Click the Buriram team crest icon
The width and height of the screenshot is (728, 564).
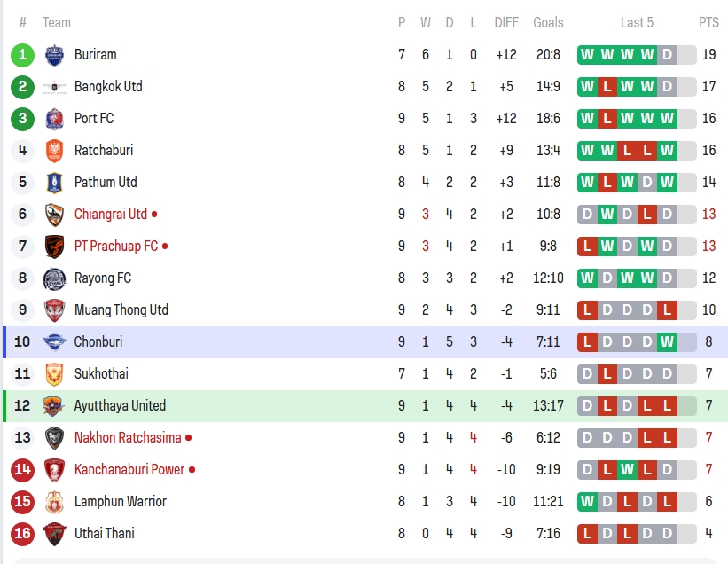[54, 55]
